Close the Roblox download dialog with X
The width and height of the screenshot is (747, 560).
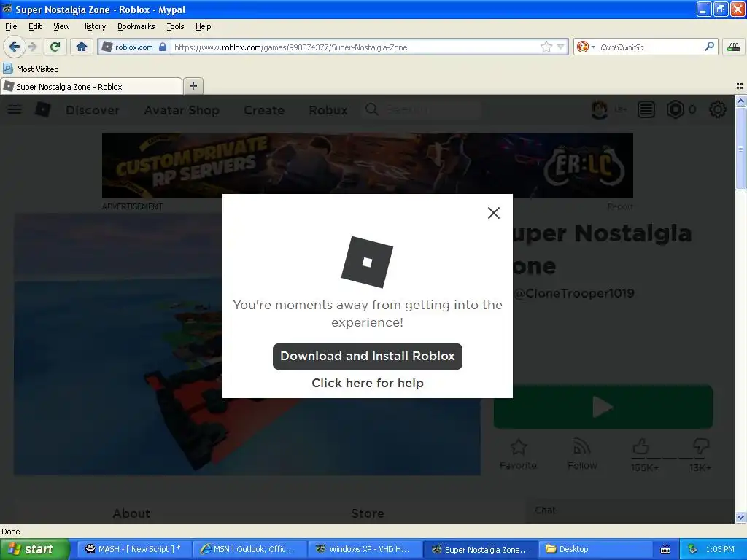(x=494, y=213)
